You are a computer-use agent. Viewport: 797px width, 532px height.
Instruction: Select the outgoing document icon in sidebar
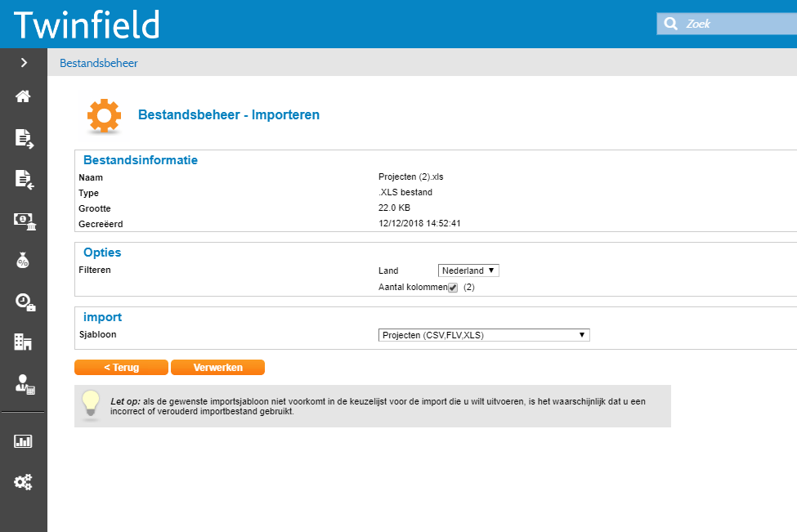(x=24, y=139)
